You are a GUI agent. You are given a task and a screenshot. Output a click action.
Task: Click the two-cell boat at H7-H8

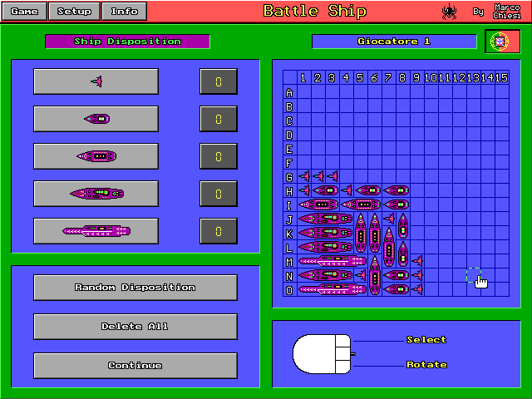[396, 190]
